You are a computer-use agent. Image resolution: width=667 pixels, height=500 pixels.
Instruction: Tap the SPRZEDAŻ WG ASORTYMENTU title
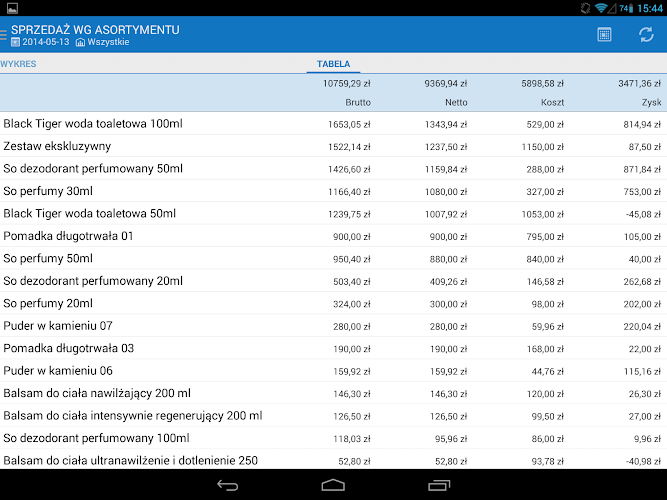point(95,30)
